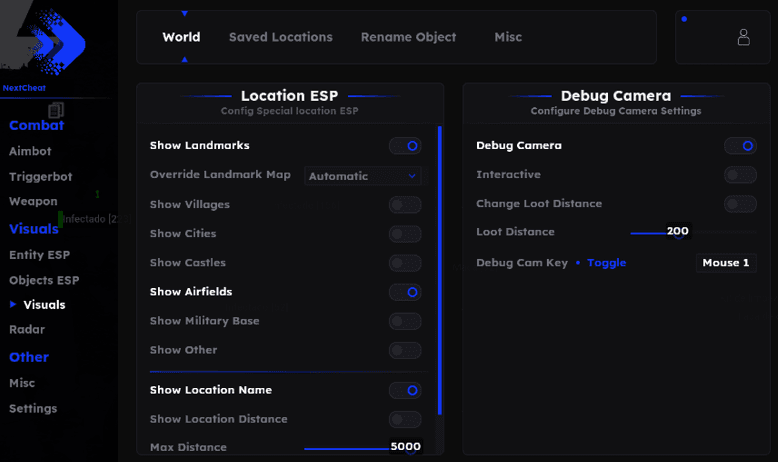Image resolution: width=778 pixels, height=462 pixels.
Task: Switch to the Saved Locations tab
Action: pyautogui.click(x=280, y=37)
